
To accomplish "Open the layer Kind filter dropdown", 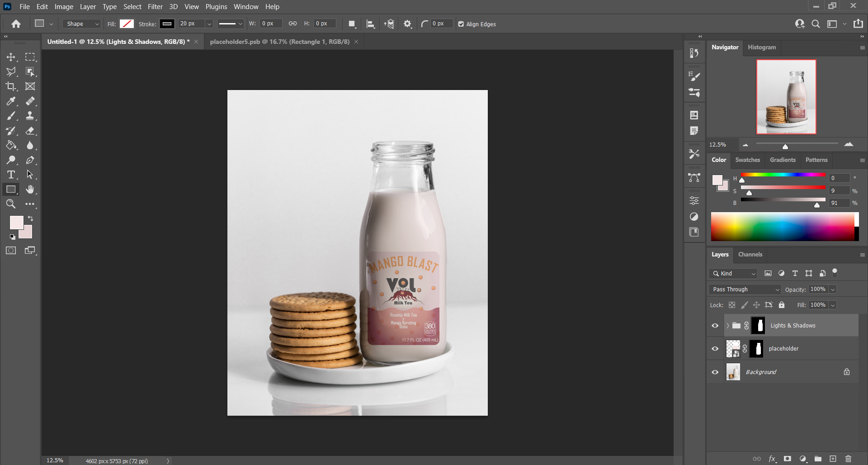I will click(733, 274).
